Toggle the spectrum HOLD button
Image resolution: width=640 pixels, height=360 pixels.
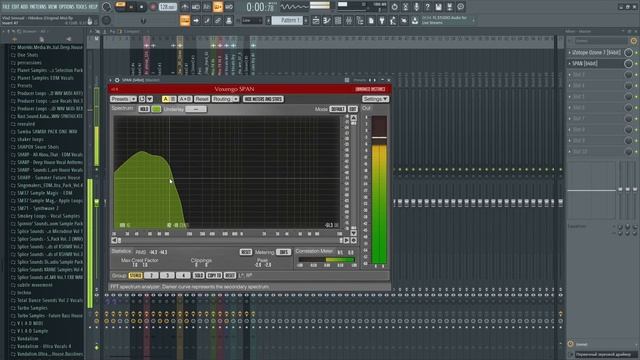(x=144, y=109)
